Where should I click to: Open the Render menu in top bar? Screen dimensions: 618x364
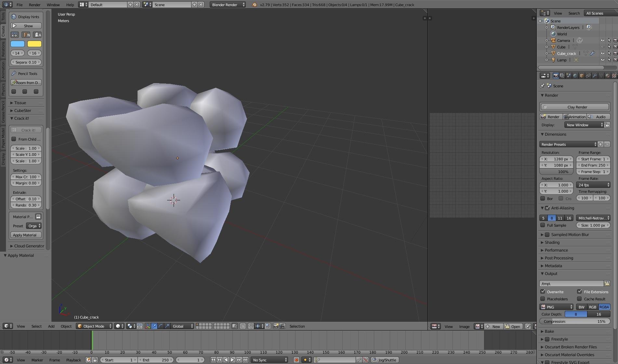[x=34, y=5]
